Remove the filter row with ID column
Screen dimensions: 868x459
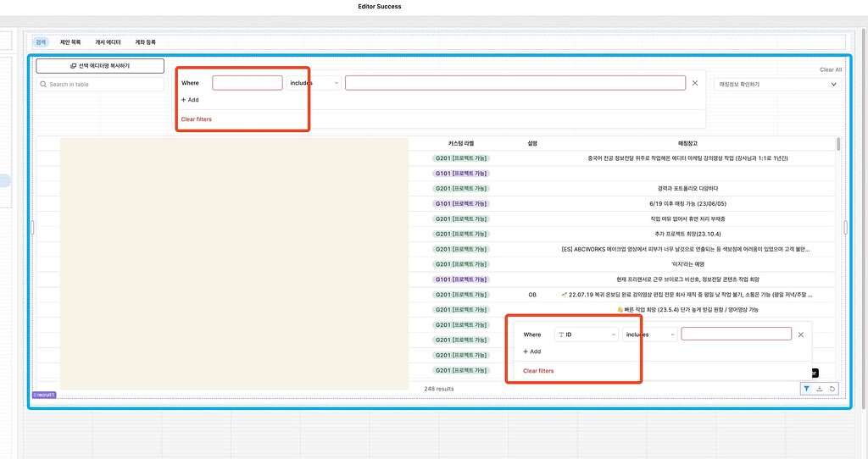pos(800,335)
